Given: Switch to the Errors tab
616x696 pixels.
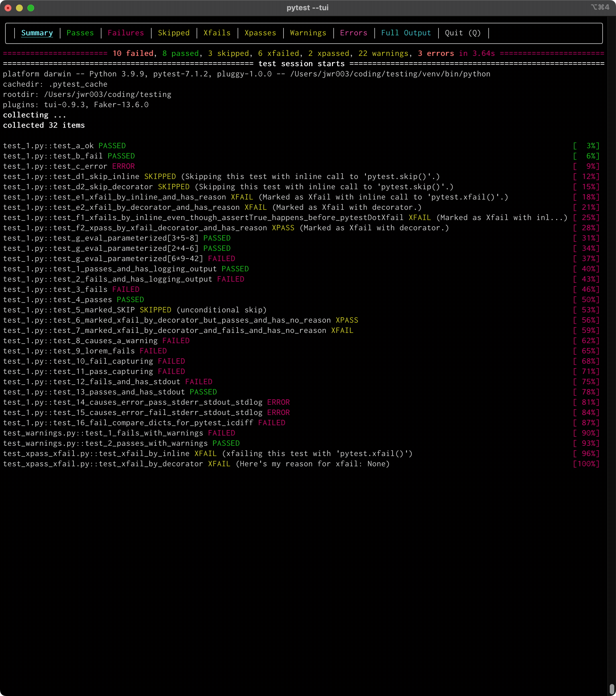Looking at the screenshot, I should click(x=353, y=33).
